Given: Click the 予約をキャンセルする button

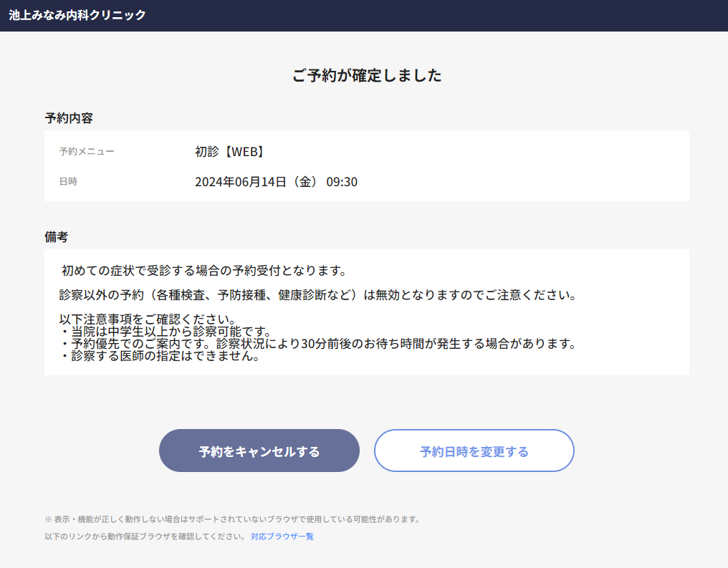Looking at the screenshot, I should (259, 451).
